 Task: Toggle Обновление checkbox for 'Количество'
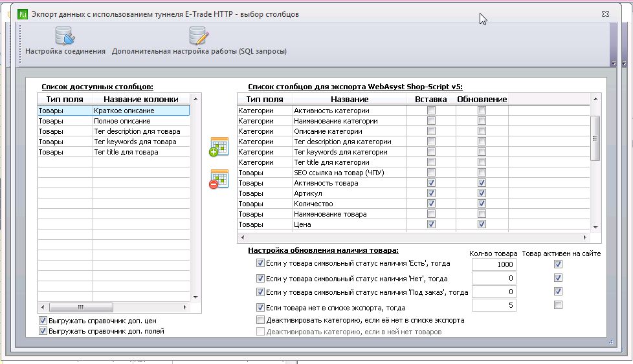[482, 204]
